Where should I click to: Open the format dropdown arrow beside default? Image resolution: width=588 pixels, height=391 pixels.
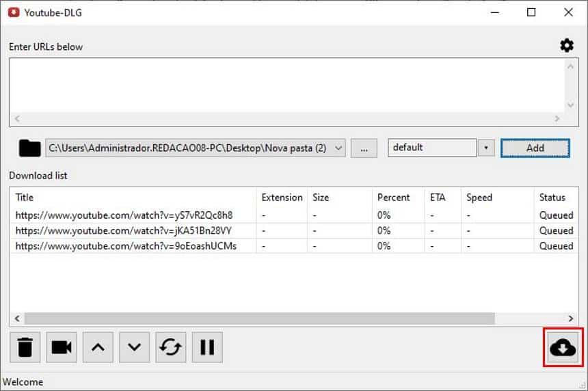[486, 148]
